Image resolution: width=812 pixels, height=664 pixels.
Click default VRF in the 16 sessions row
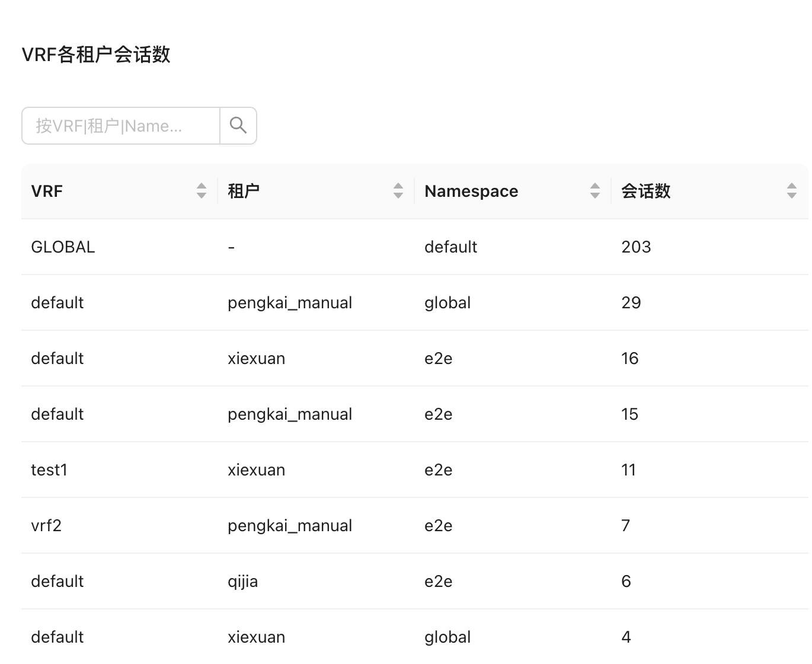tap(57, 359)
